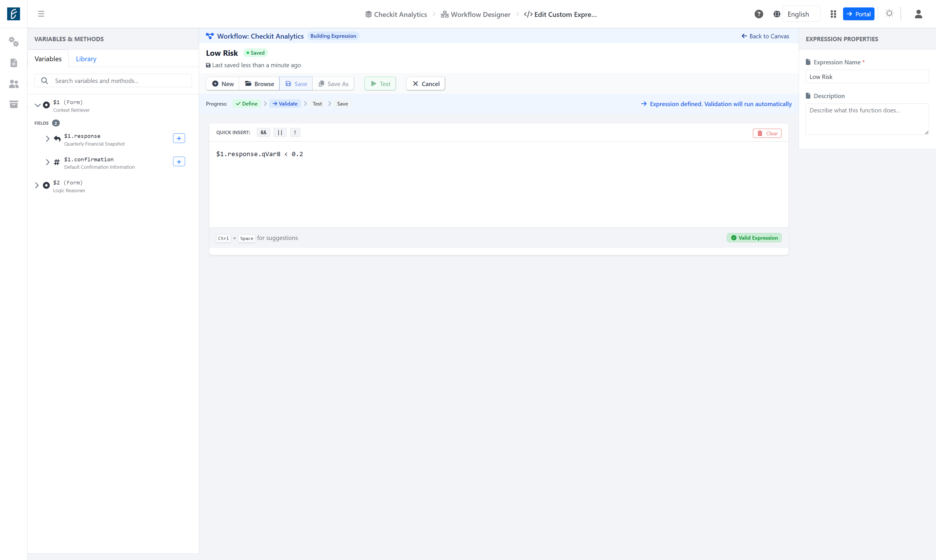Viewport: 936px width, 560px height.
Task: Click into the expression code editor
Action: click(x=499, y=184)
